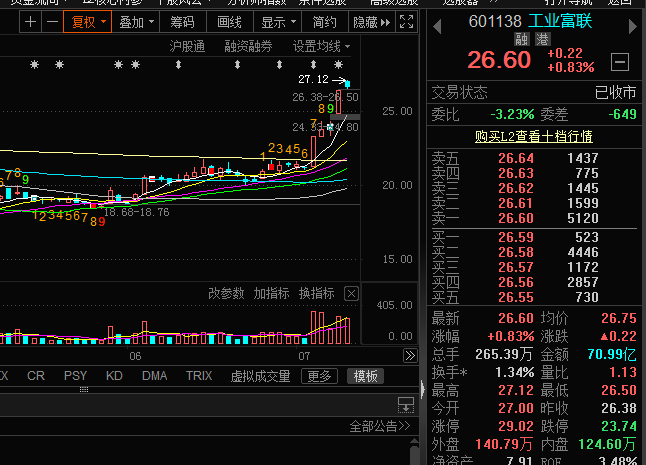This screenshot has height=465, width=646.
Task: Select the TRIX indicator tab
Action: point(198,376)
